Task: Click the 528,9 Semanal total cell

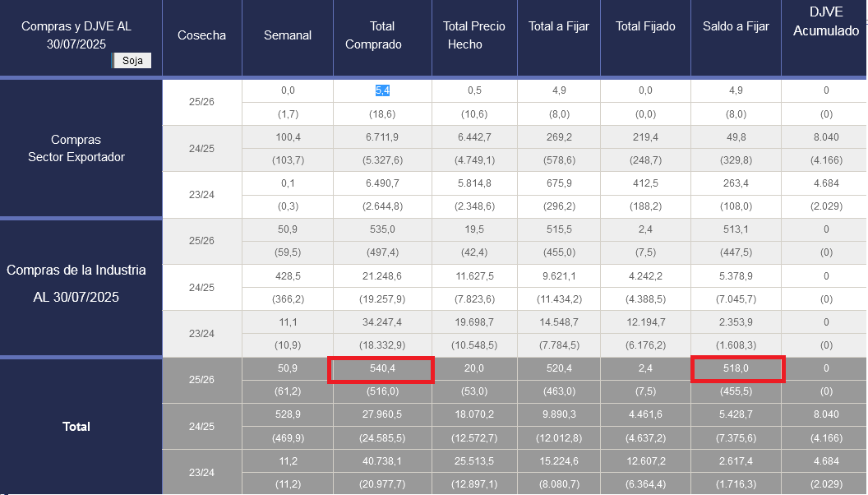Action: 288,414
